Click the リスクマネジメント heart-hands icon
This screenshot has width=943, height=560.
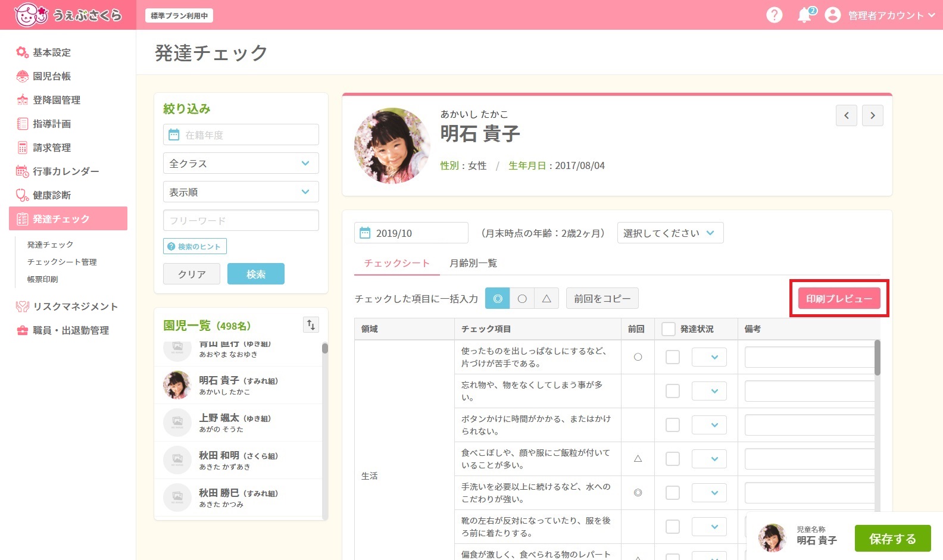tap(23, 306)
